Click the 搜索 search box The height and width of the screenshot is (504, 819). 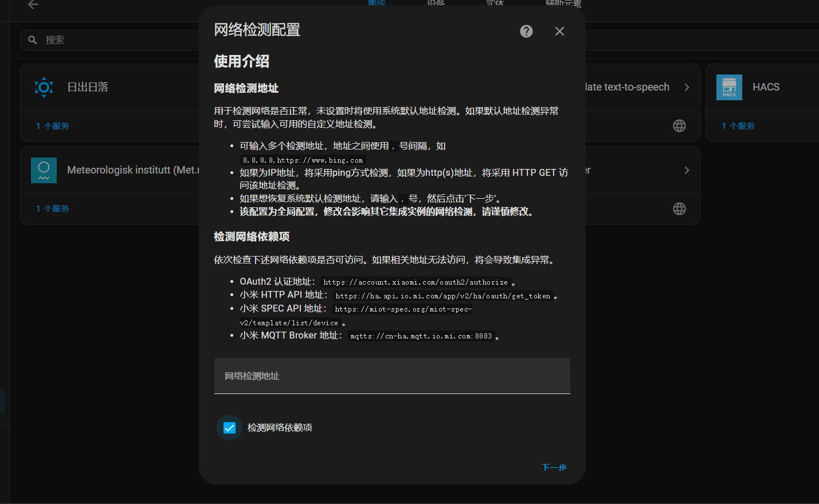point(115,40)
